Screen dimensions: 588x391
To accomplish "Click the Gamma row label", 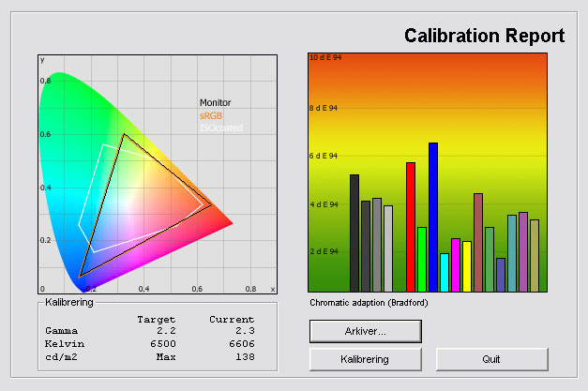I will tap(61, 331).
